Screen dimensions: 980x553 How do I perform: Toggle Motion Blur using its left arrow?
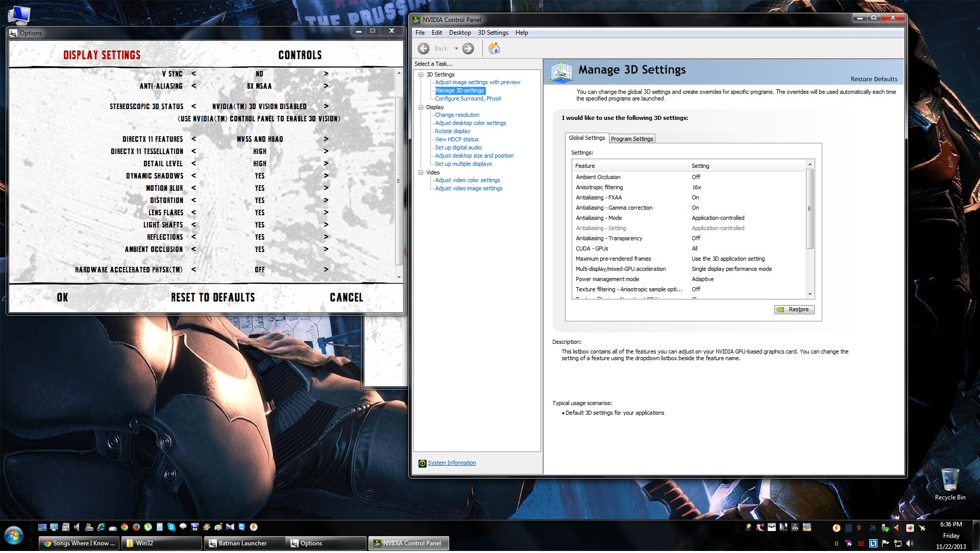(193, 188)
